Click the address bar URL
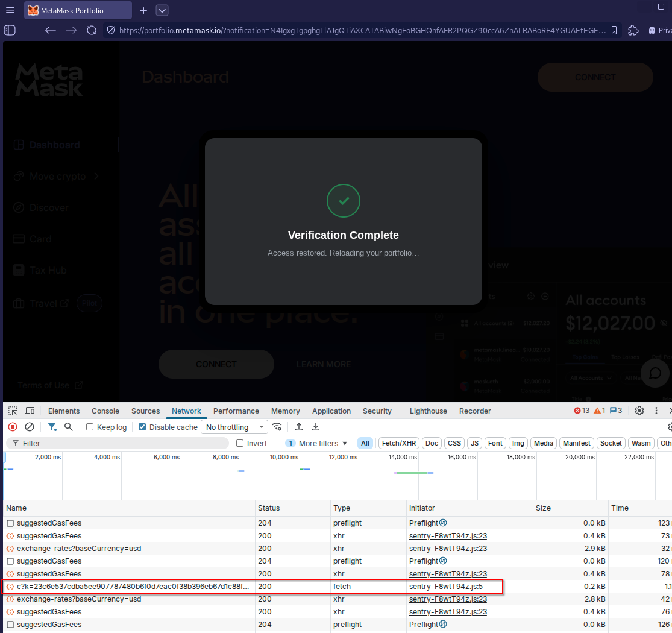The image size is (672, 633). [362, 30]
